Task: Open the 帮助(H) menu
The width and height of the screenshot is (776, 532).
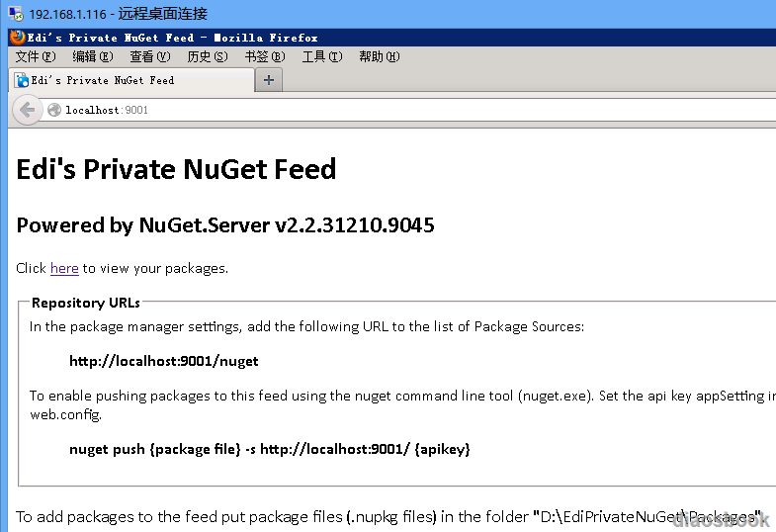Action: 380,57
